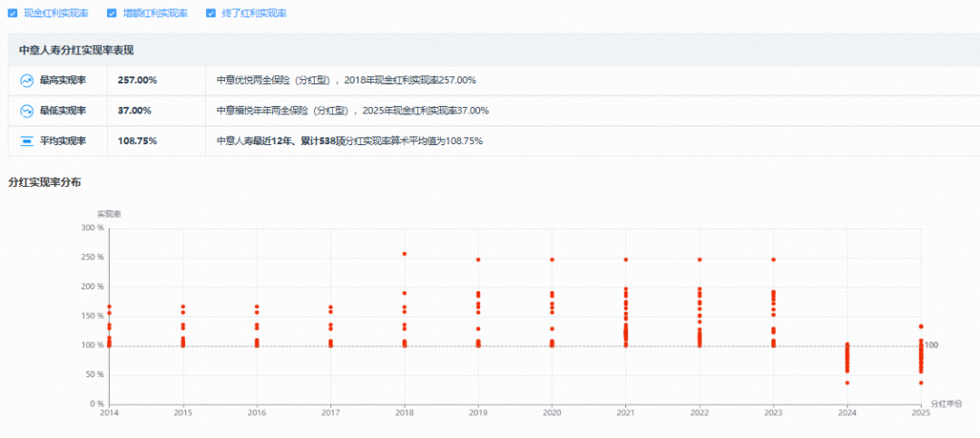Click the 2023 topmost data point near 247%
The width and height of the screenshot is (980, 438).
pos(773,259)
